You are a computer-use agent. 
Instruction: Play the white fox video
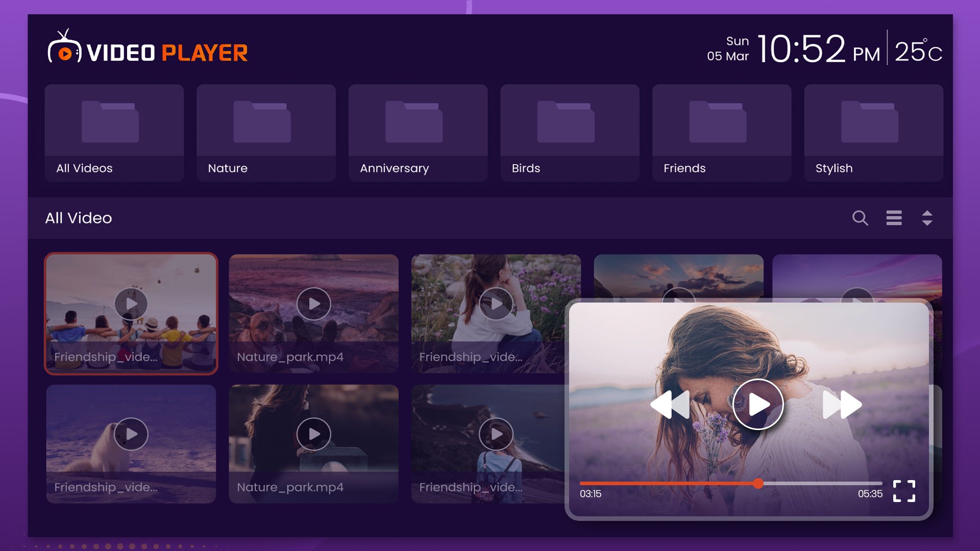131,434
